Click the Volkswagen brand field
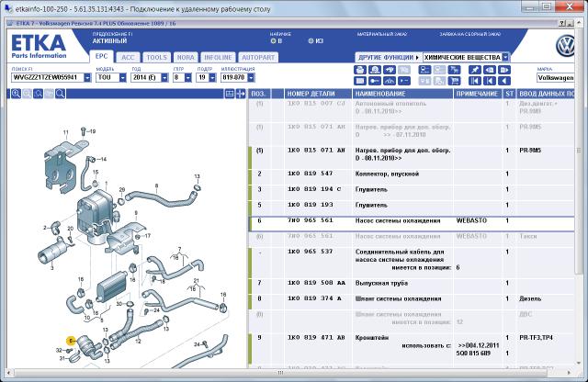This screenshot has height=382, width=588. click(555, 78)
